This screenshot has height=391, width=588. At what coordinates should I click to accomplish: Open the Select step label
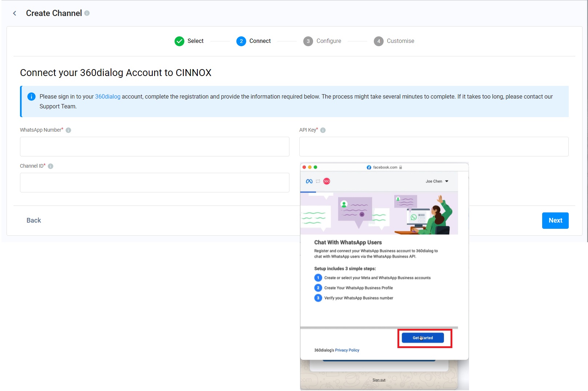195,41
